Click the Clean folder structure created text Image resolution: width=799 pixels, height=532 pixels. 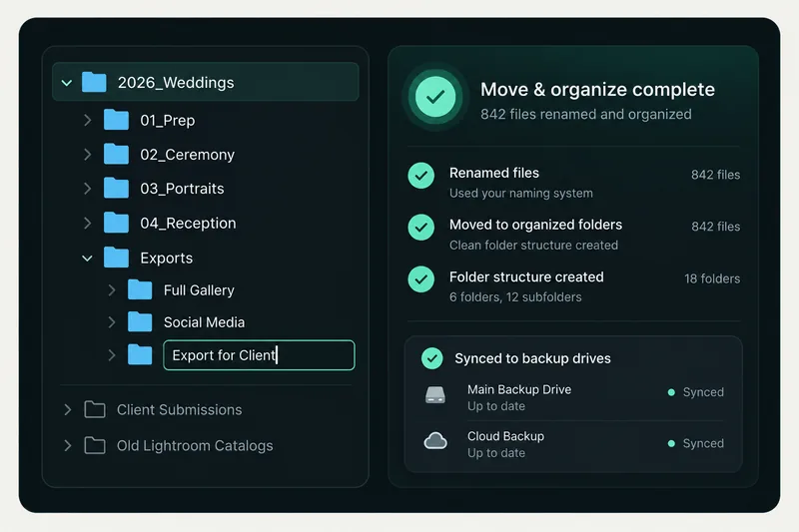coord(533,246)
